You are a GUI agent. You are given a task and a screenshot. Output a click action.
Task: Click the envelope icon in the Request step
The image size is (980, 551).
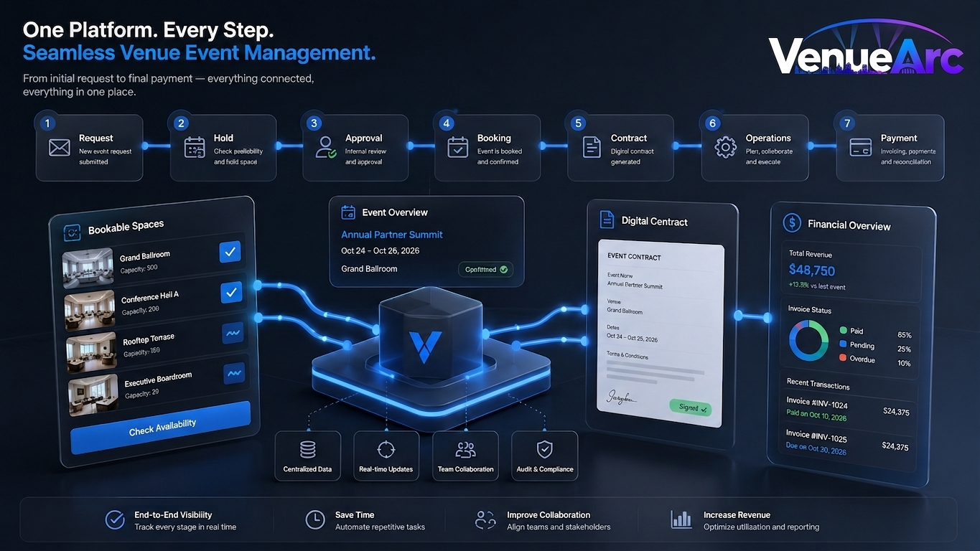(x=59, y=148)
